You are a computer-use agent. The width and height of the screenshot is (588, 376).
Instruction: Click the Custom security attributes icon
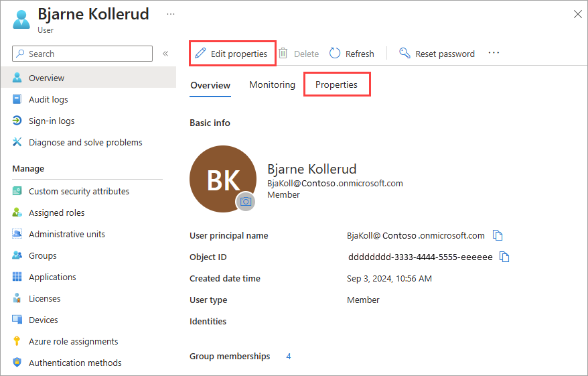point(17,191)
